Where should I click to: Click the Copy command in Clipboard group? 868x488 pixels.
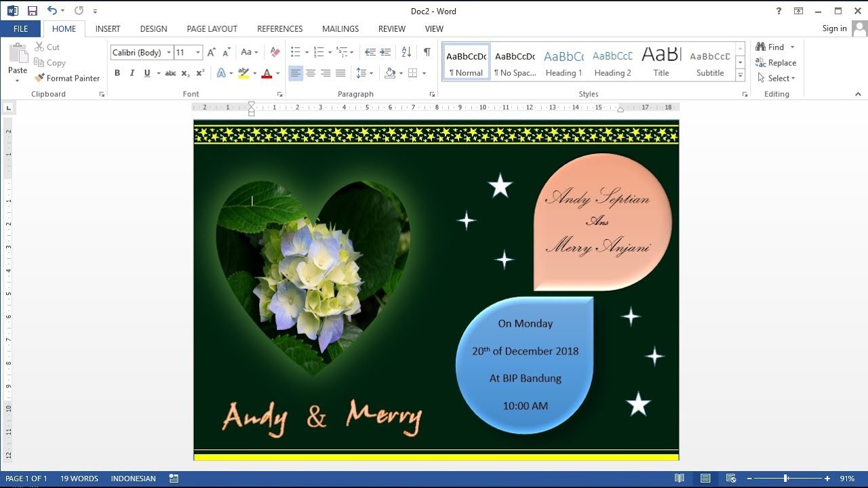50,62
